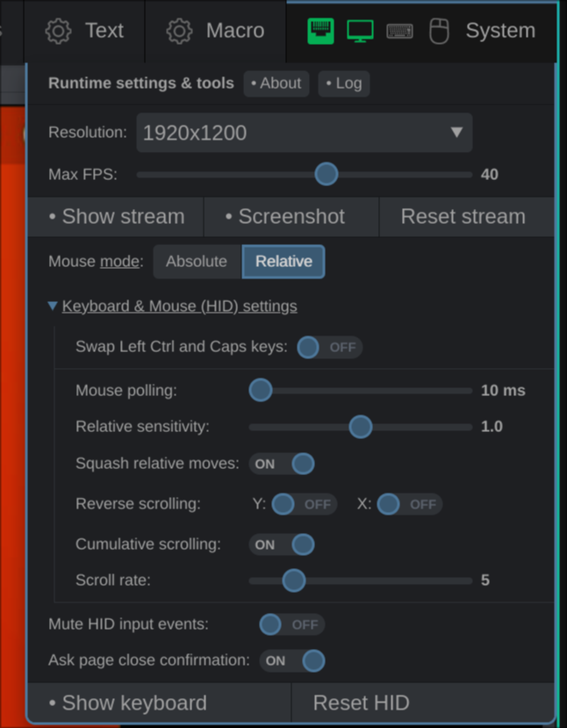Click the gear icon beside Macro
The height and width of the screenshot is (728, 567).
(179, 31)
